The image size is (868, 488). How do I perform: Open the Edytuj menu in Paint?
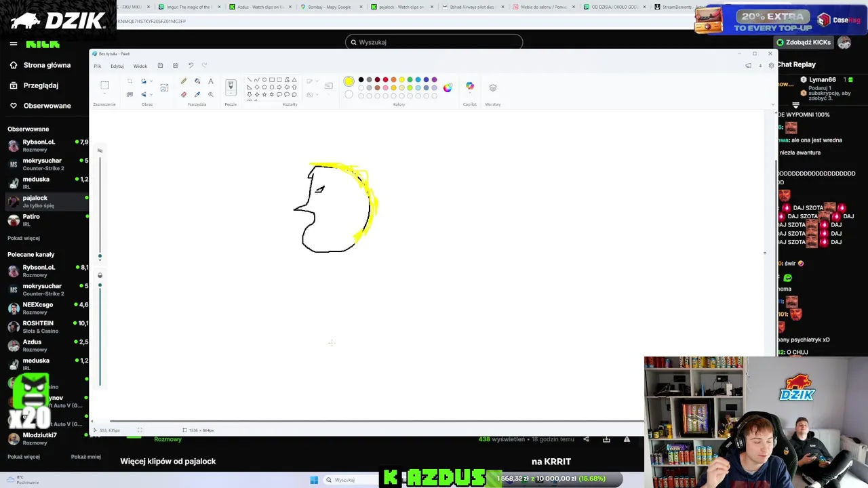pos(117,66)
